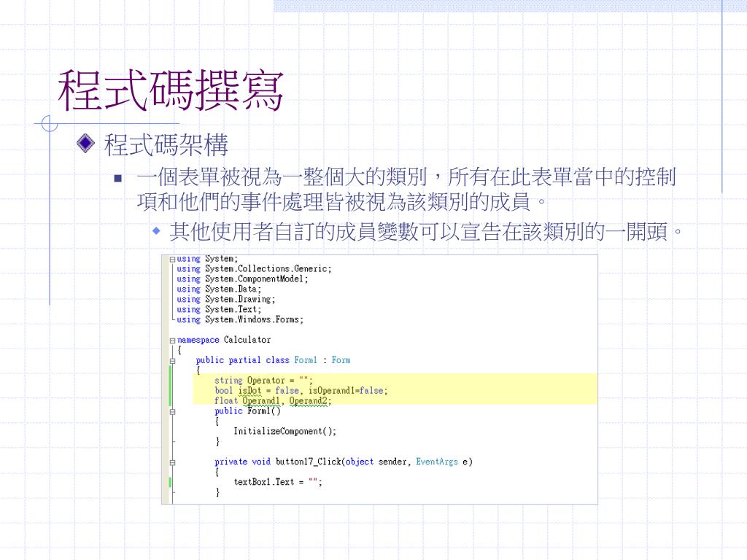Screen dimensions: 747x560
Task: Click the line 'float Operand1, Operand2;'
Action: 273,401
